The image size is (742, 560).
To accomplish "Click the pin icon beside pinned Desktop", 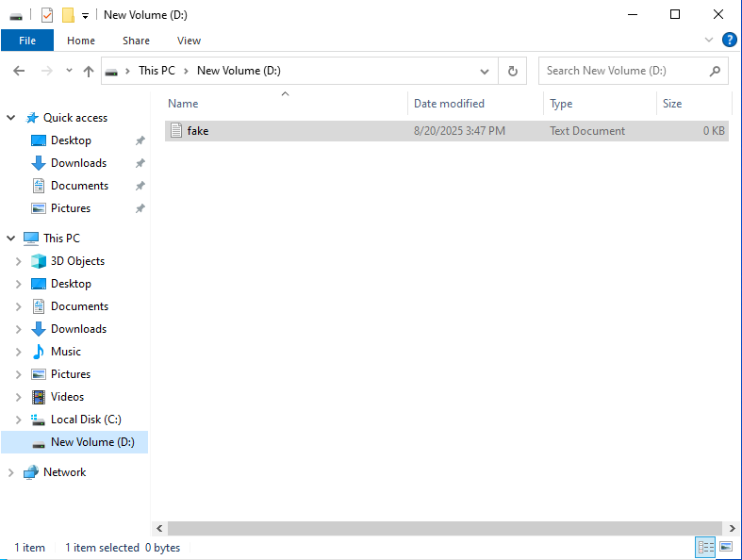I will (x=140, y=140).
